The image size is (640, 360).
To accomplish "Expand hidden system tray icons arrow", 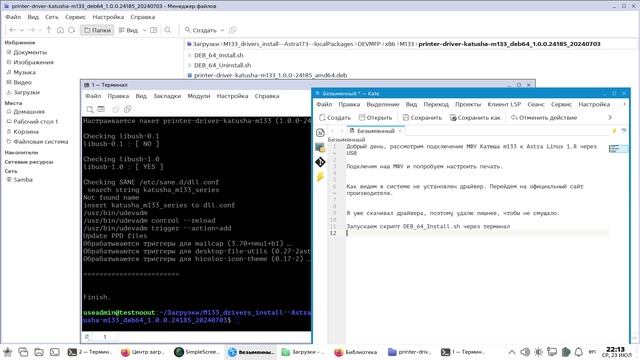I will pos(512,352).
